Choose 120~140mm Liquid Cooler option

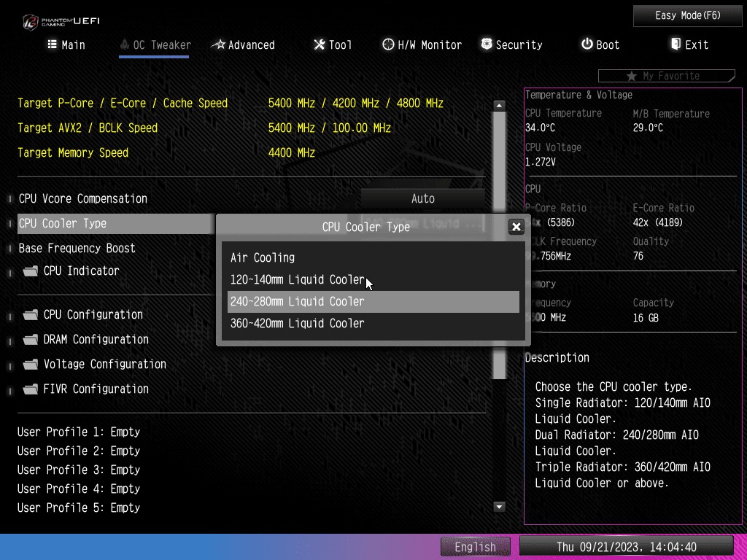click(297, 279)
